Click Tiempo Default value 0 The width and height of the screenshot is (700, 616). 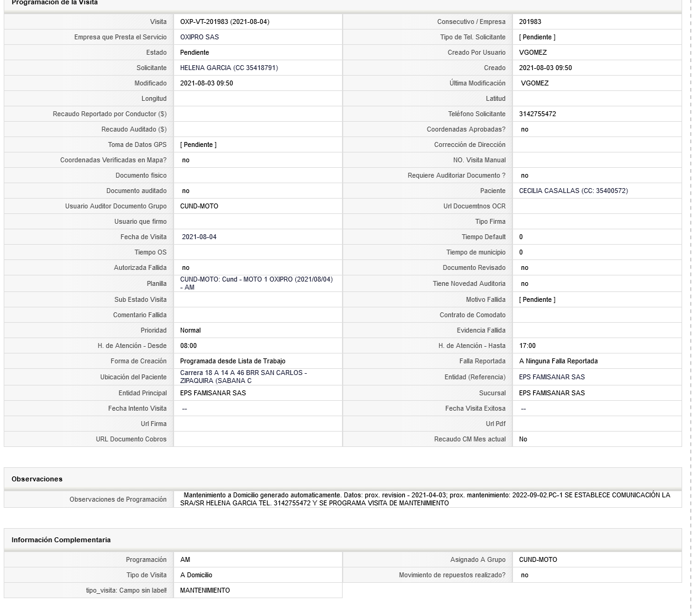click(520, 237)
